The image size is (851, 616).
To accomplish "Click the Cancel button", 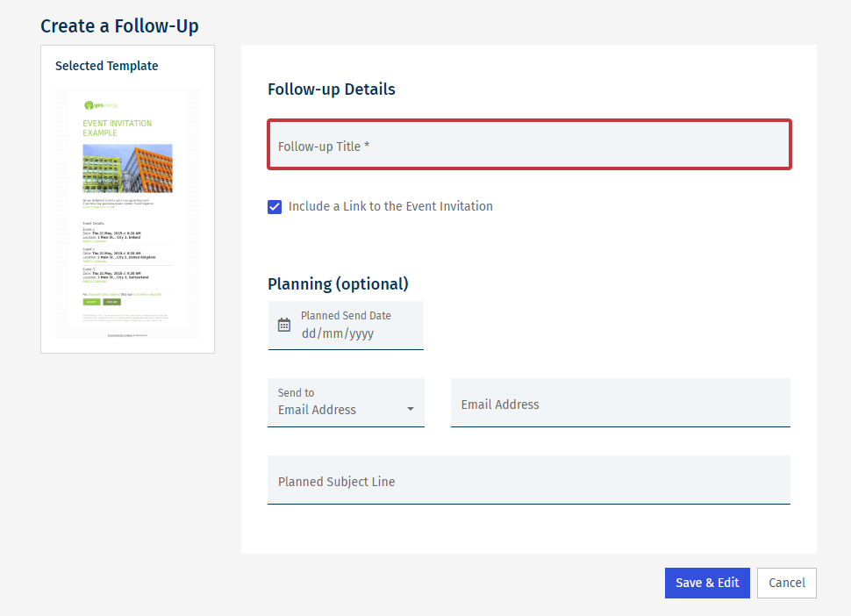I will click(x=786, y=583).
